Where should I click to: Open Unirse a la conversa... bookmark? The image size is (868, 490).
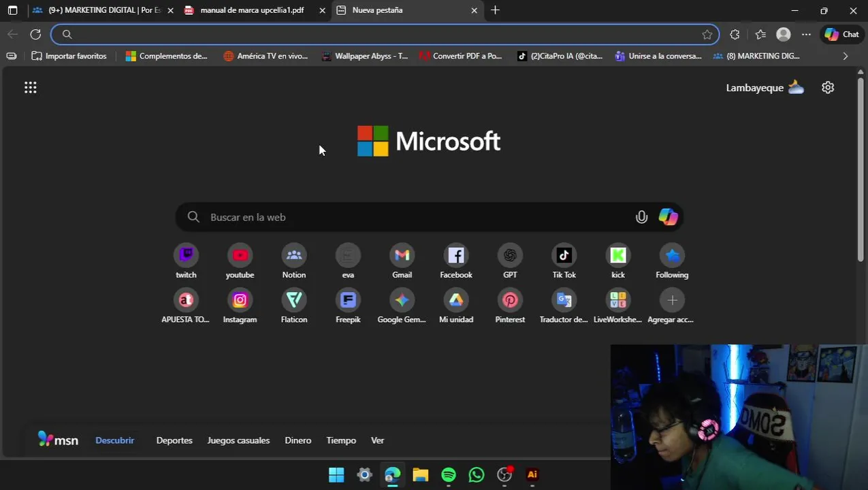[658, 56]
